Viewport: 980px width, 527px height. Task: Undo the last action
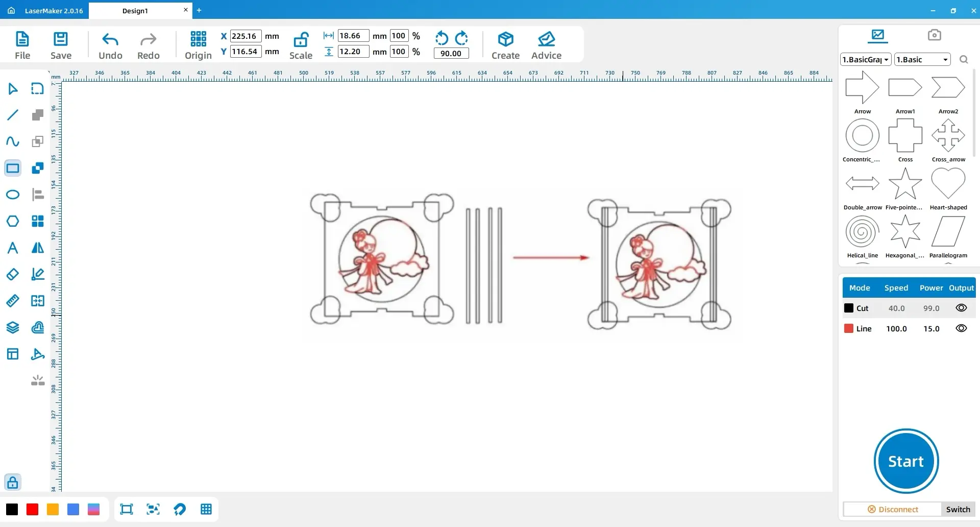point(110,45)
